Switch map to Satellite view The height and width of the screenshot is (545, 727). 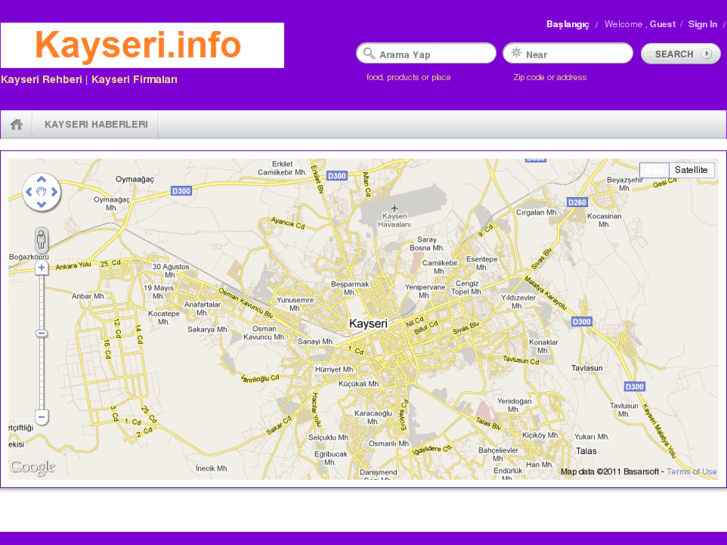coord(691,170)
